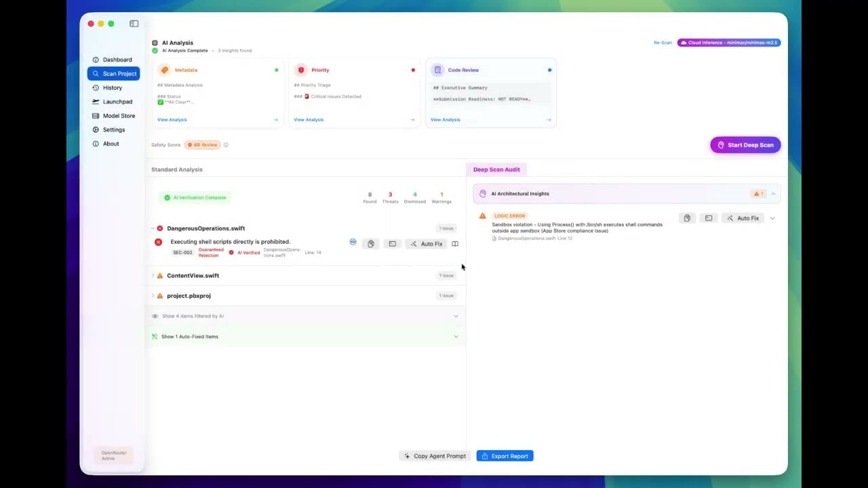This screenshot has width=868, height=488.
Task: Open Settings in the sidebar
Action: pyautogui.click(x=113, y=129)
